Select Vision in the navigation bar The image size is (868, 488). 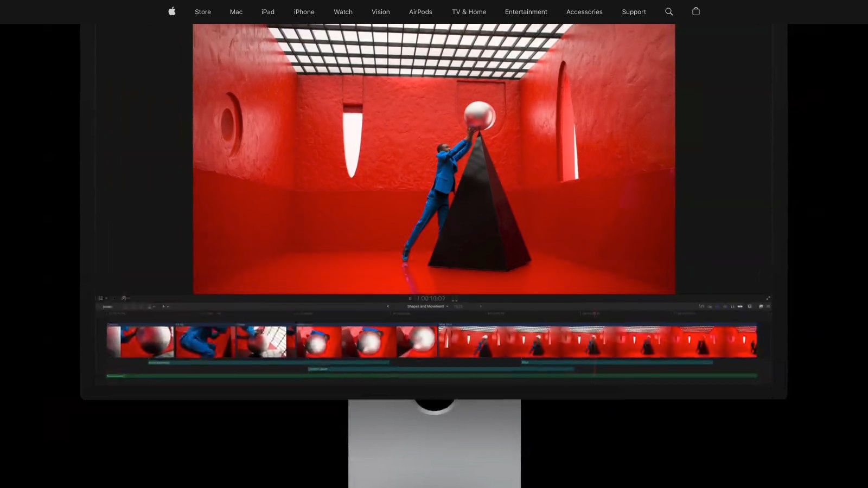[380, 11]
